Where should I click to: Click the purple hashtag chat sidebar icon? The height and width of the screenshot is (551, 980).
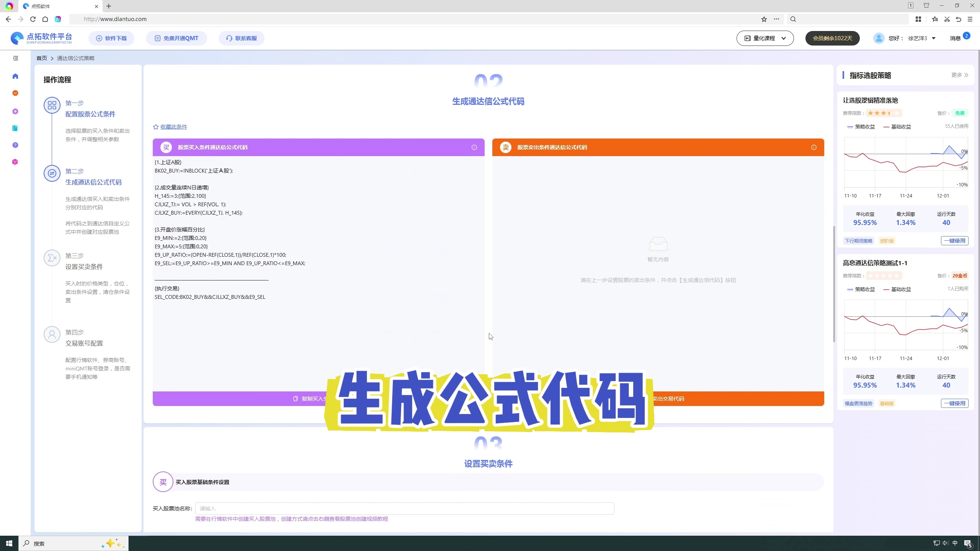pos(15,111)
